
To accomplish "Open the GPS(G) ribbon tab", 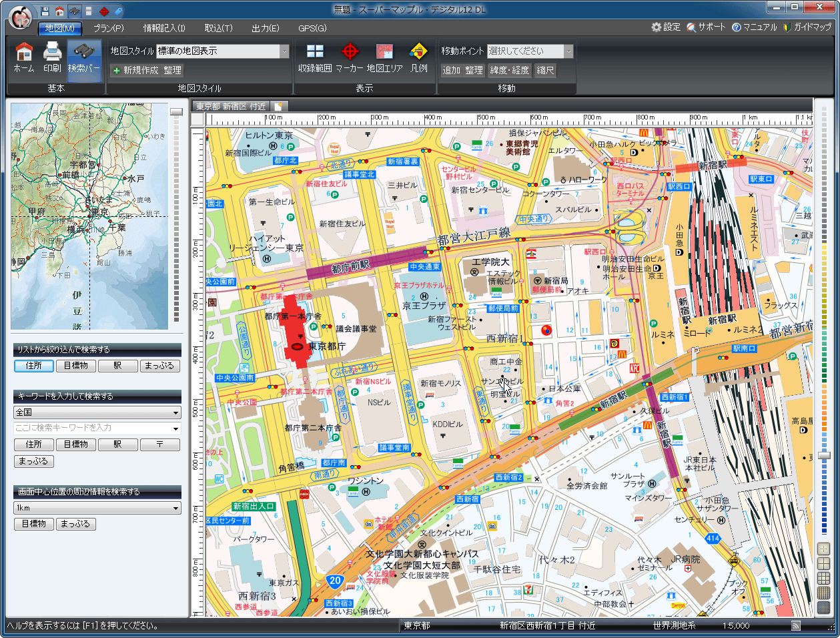I will [x=312, y=28].
